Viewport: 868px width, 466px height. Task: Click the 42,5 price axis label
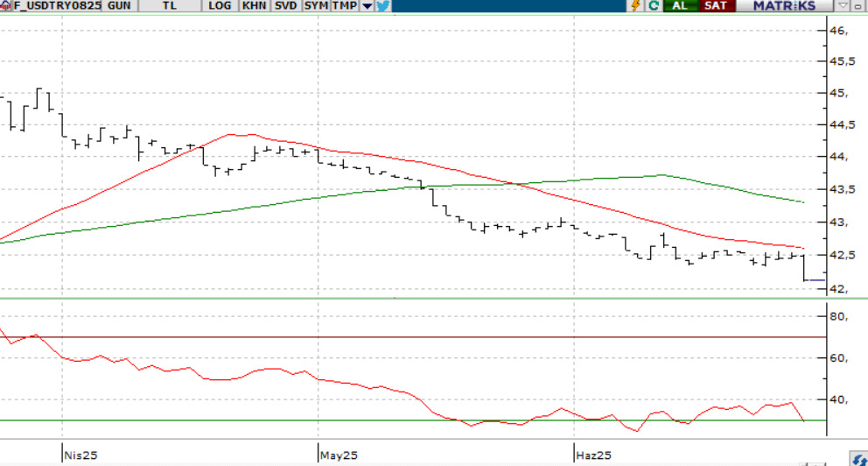point(842,256)
